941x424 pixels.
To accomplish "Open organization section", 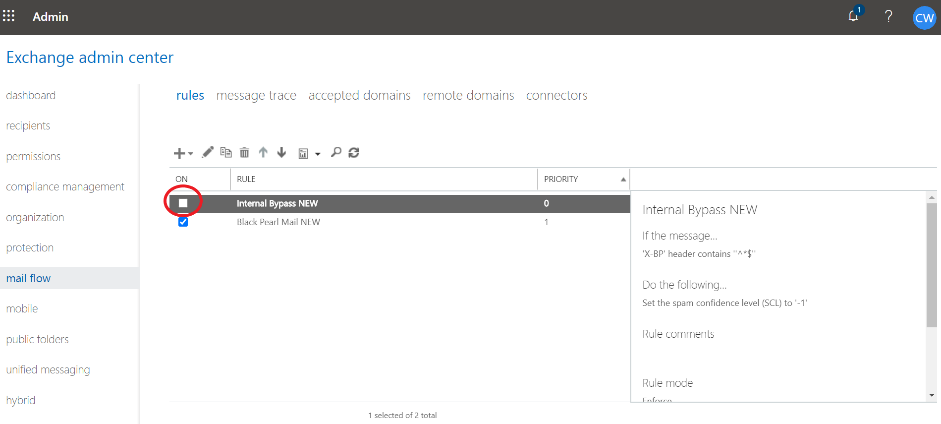I will pos(35,217).
